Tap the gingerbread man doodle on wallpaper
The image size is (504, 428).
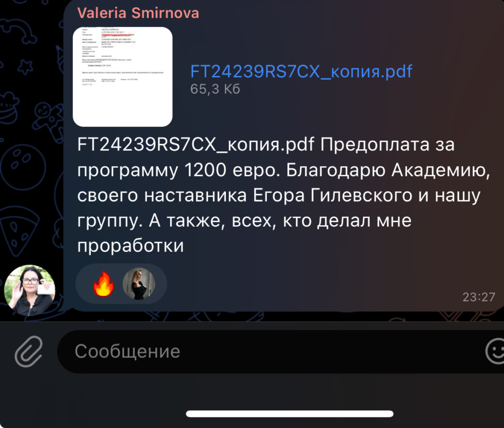tap(48, 121)
